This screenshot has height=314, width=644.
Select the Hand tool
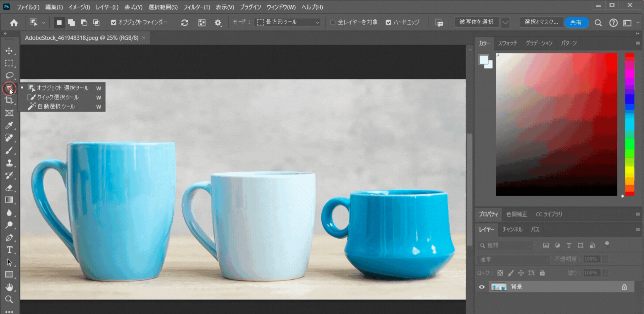click(9, 287)
